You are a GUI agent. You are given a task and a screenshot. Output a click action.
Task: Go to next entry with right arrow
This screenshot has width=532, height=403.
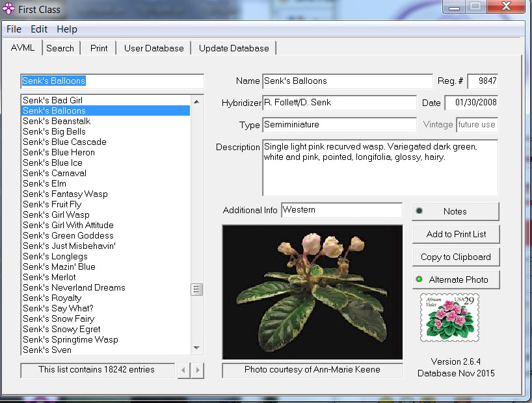[x=198, y=370]
